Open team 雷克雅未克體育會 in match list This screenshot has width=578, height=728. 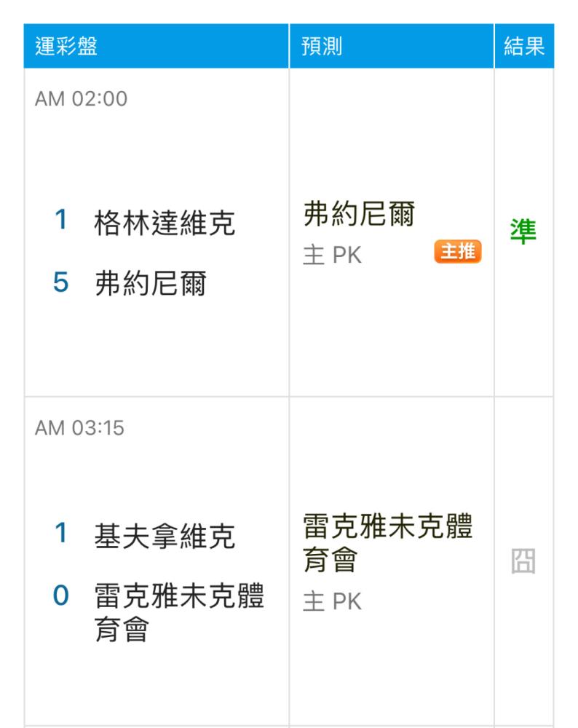[179, 612]
